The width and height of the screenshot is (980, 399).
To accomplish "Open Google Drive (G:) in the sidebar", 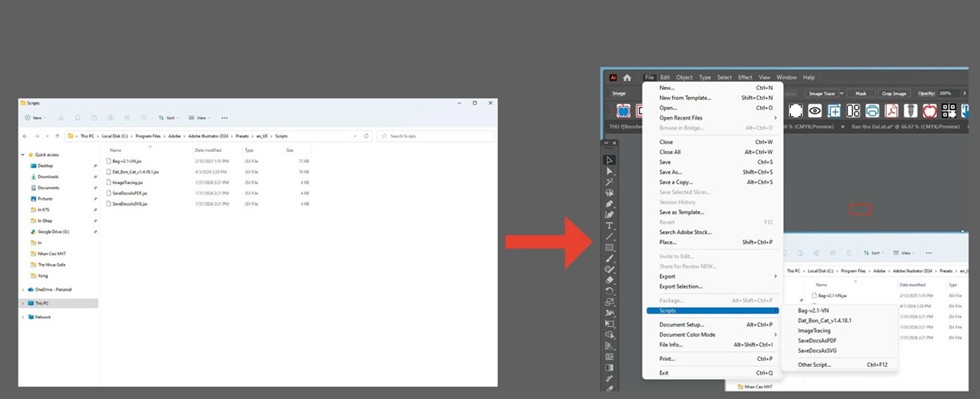I will coord(53,231).
